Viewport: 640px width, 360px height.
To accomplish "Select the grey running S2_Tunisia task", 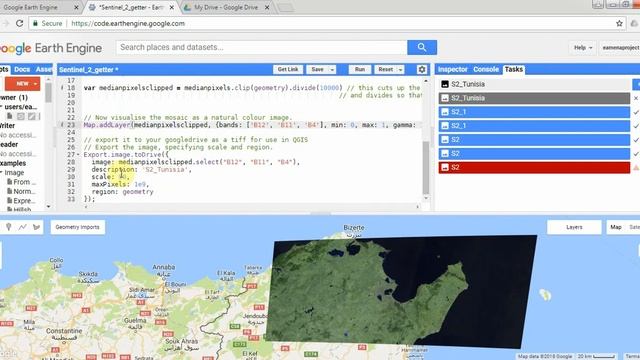I will pyautogui.click(x=535, y=98).
